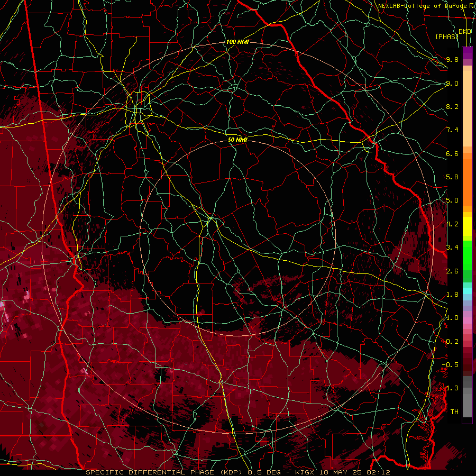Click the 1.0 scale value
476x476 pixels.
tap(452, 318)
